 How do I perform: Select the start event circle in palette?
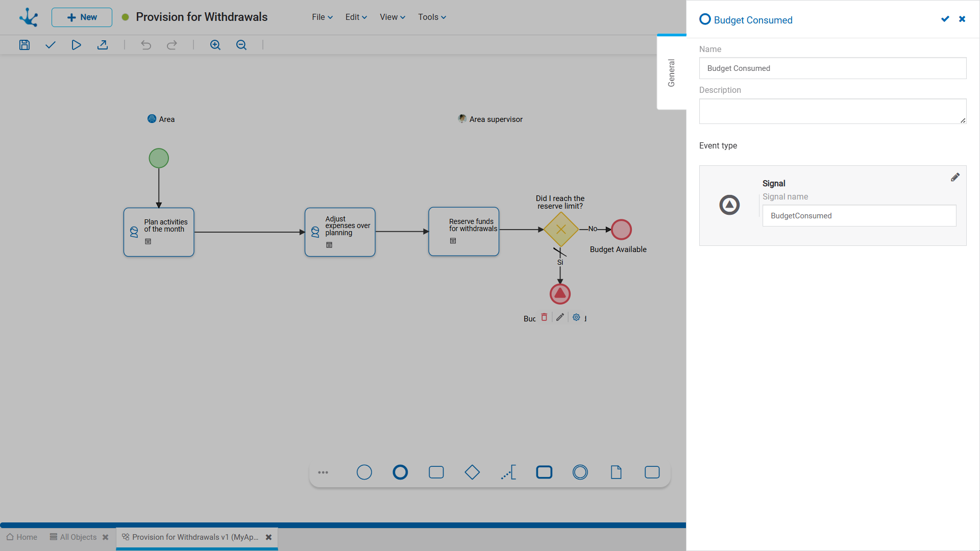pyautogui.click(x=364, y=472)
